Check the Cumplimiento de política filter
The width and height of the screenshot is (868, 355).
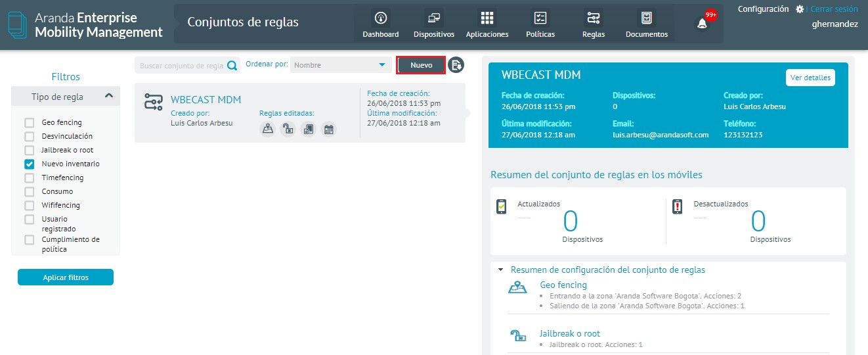tap(30, 239)
